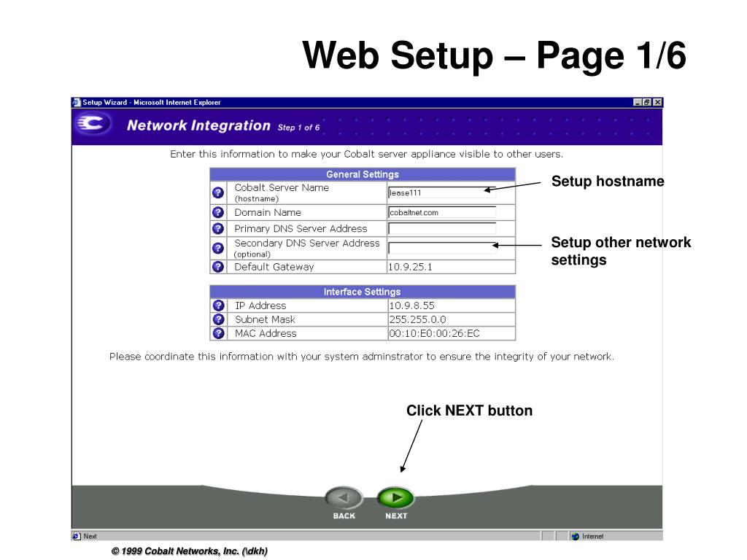
Task: Click status bar page icon beside Next
Action: click(x=77, y=536)
